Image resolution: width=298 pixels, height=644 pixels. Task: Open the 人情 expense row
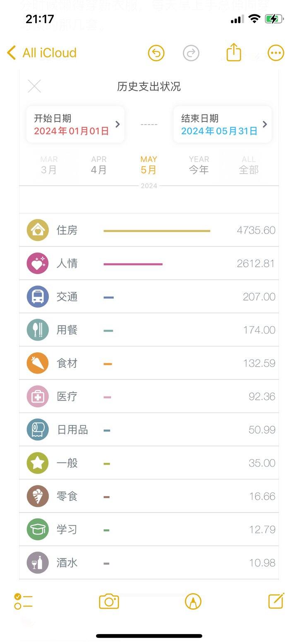click(x=149, y=263)
